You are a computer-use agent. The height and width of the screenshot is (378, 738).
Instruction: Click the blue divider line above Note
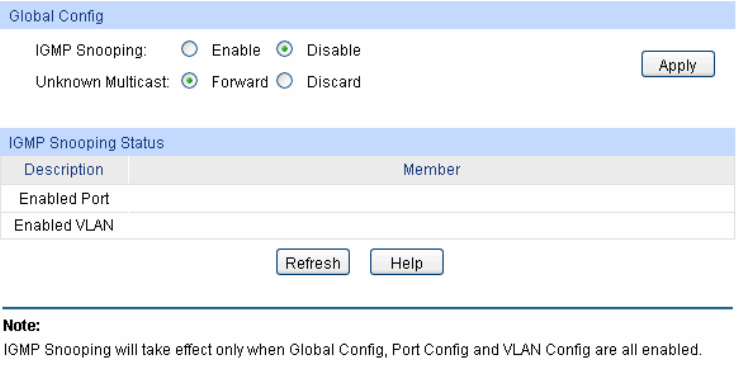368,308
